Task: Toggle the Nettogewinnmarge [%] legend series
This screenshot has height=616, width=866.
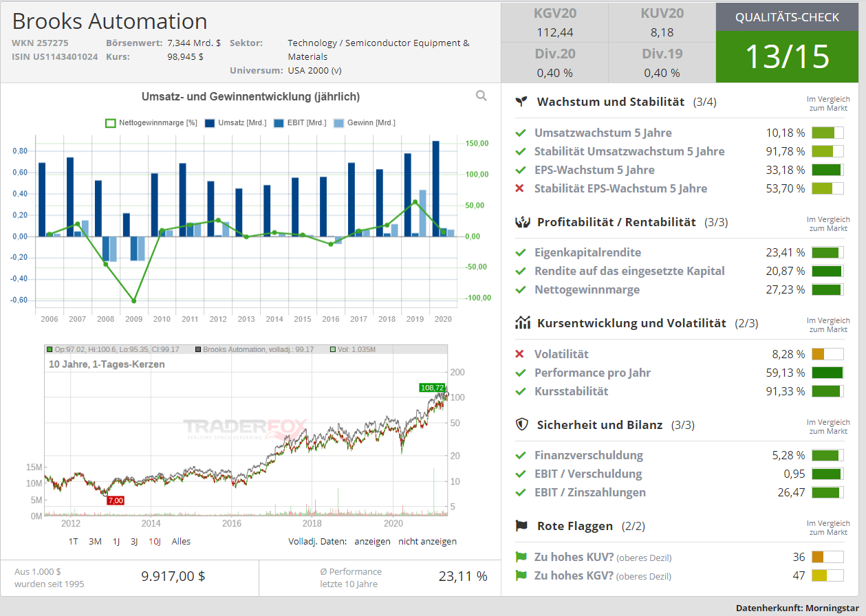Action: click(151, 123)
